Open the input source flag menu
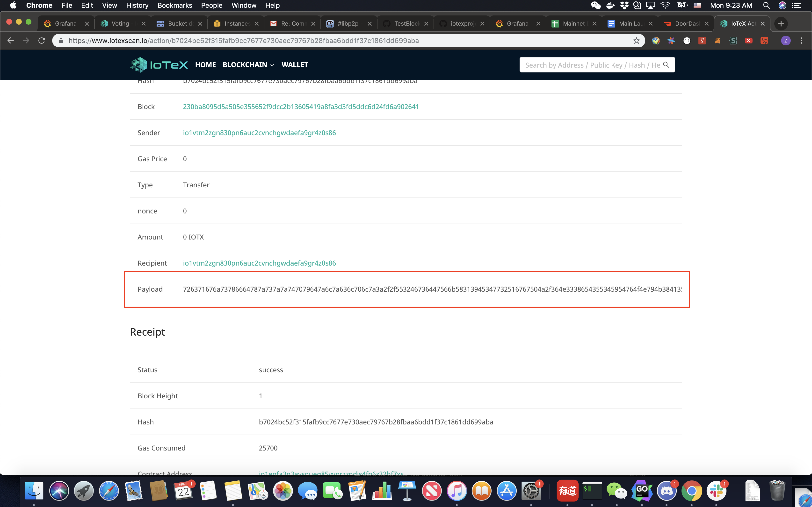Screen dimensions: 812x507 coord(698,5)
